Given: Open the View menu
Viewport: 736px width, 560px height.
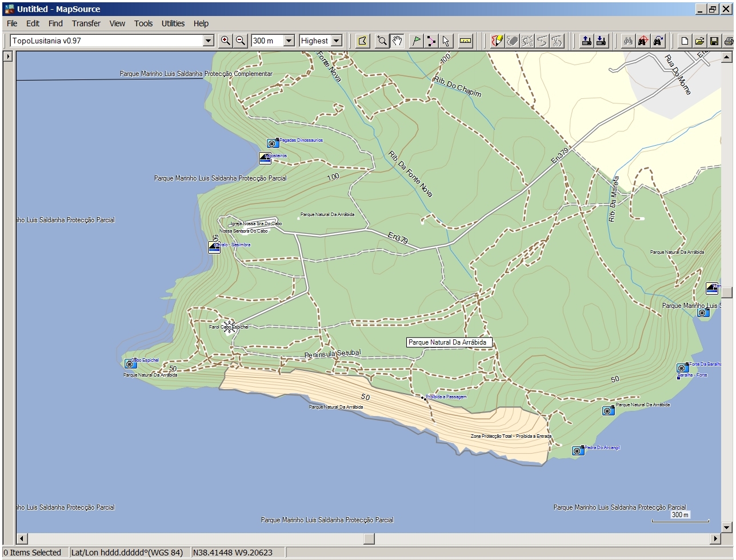Looking at the screenshot, I should [117, 23].
